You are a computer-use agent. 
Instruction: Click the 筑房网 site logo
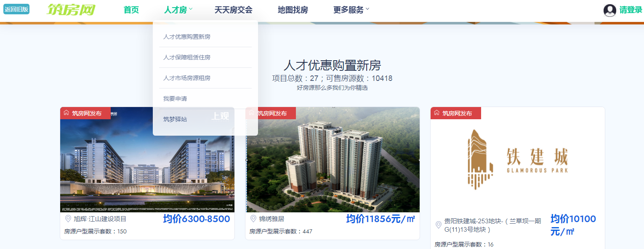[71, 10]
